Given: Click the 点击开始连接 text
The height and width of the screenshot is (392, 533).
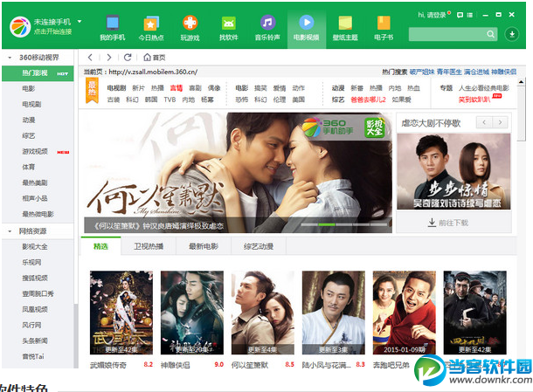Looking at the screenshot, I should [x=52, y=31].
